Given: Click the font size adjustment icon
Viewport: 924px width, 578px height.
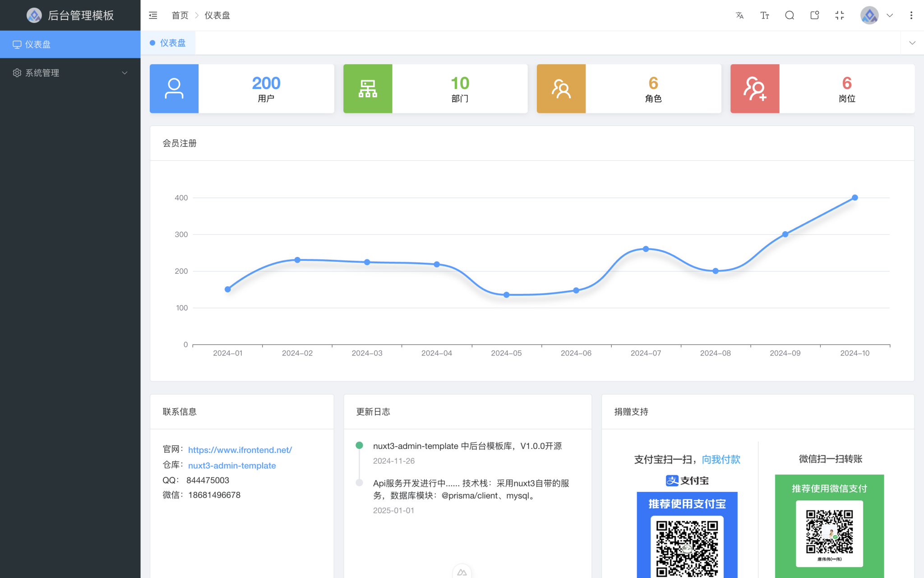Looking at the screenshot, I should (x=765, y=15).
